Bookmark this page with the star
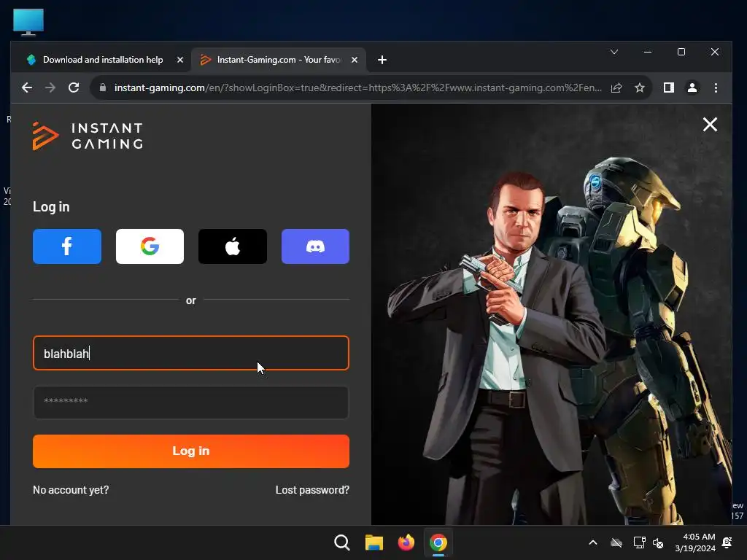 pyautogui.click(x=639, y=87)
